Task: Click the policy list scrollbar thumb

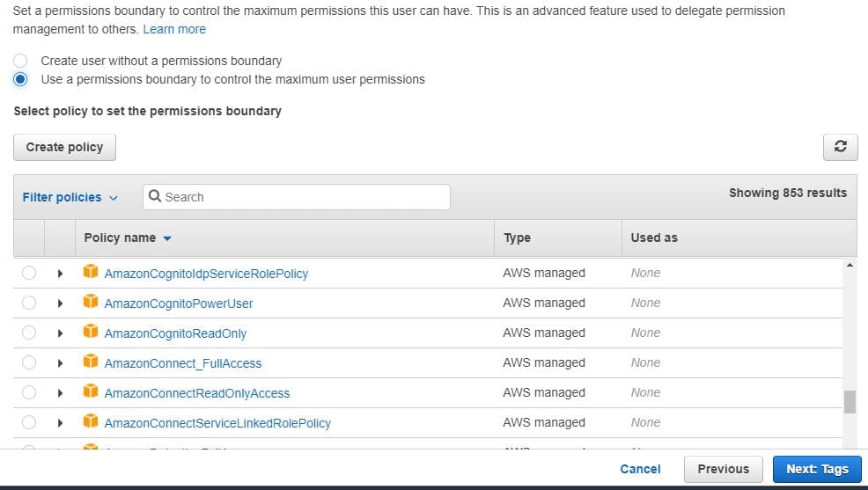Action: (850, 401)
